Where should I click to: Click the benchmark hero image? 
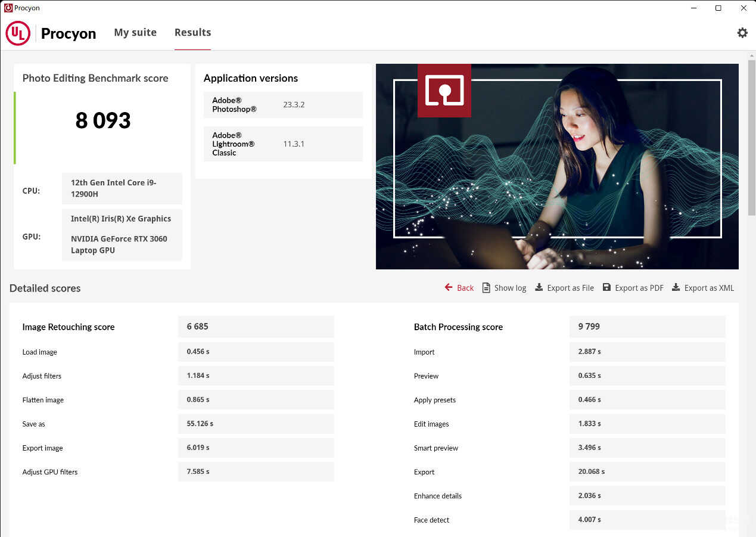[557, 166]
